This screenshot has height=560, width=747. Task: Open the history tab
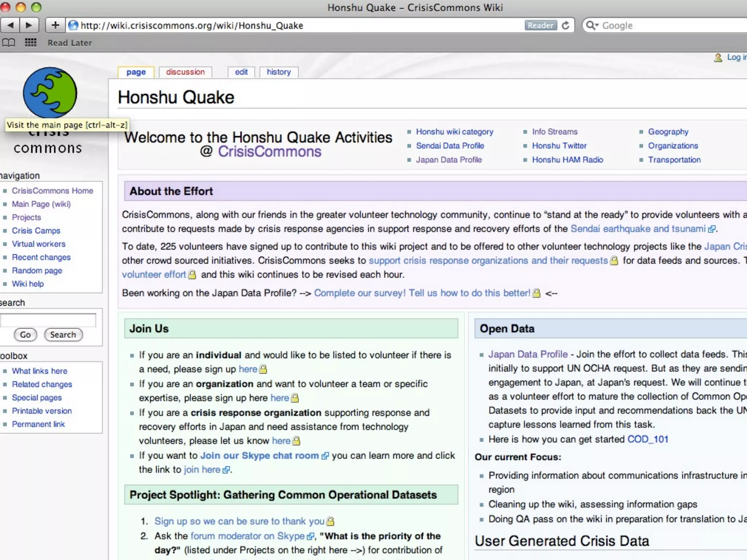click(279, 72)
